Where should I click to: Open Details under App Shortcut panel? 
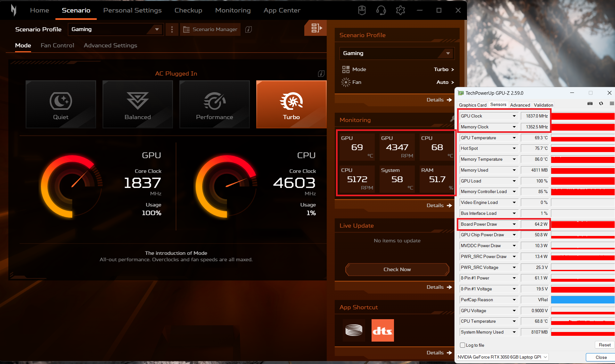[439, 353]
